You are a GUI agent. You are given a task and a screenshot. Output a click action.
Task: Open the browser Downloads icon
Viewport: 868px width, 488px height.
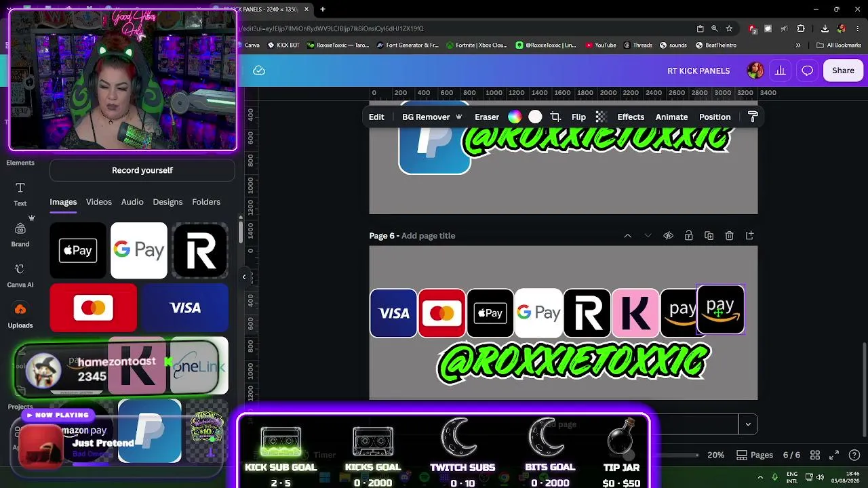pyautogui.click(x=825, y=28)
